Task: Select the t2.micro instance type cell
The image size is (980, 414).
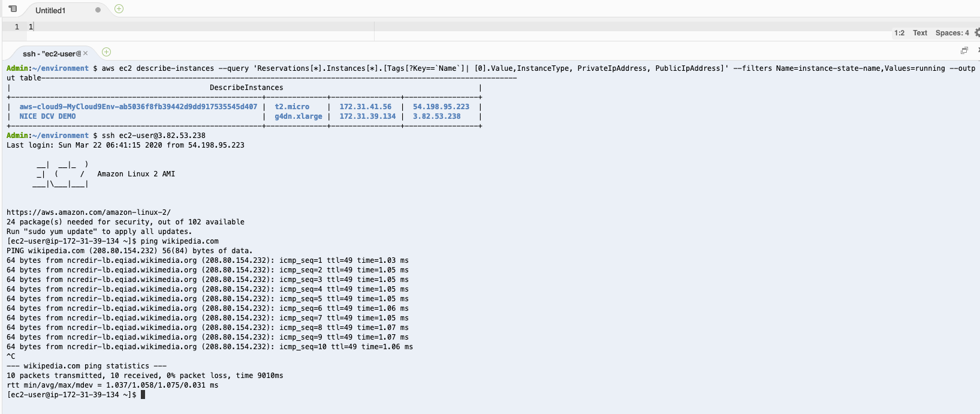Action: coord(292,107)
